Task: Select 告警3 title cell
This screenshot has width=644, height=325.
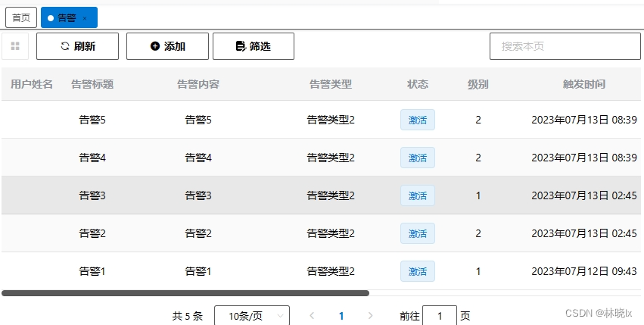Action: tap(92, 195)
